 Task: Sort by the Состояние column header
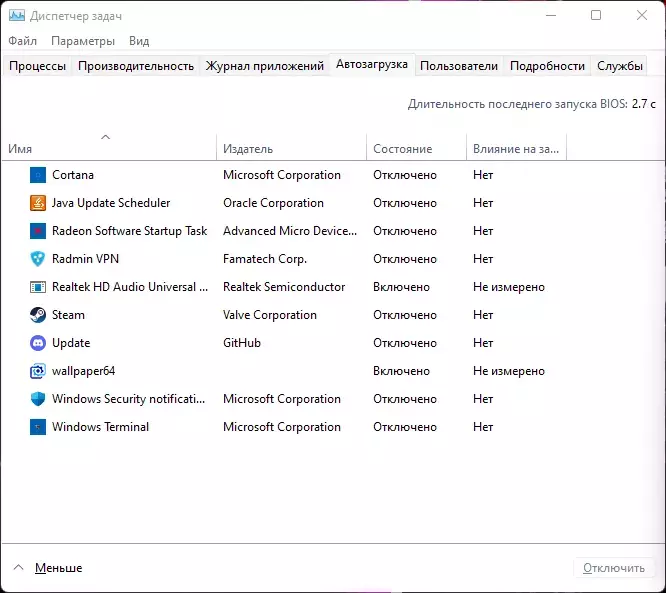(x=416, y=149)
